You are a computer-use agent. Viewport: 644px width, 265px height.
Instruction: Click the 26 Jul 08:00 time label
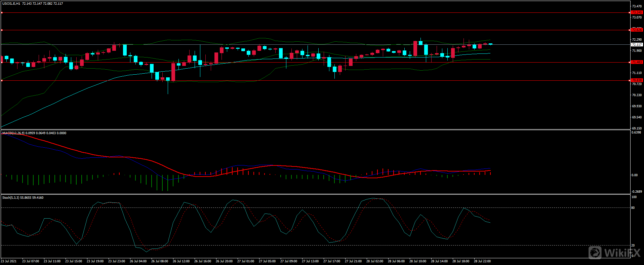pos(160,261)
